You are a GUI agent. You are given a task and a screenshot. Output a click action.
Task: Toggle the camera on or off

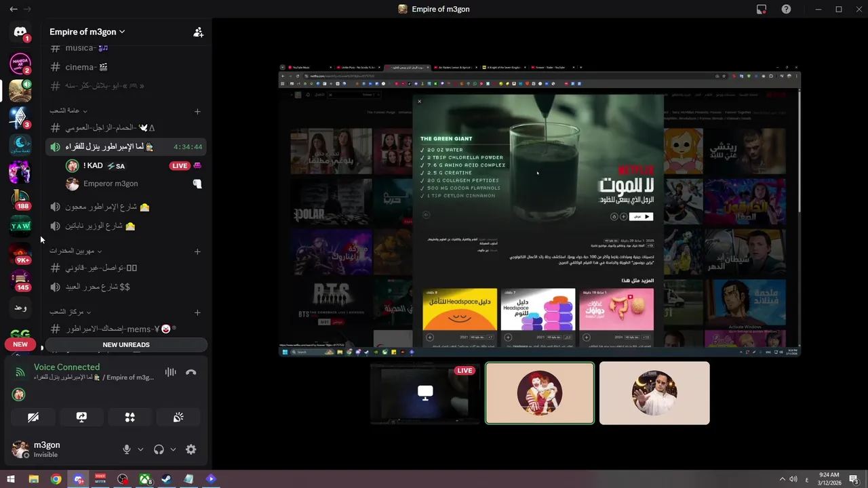click(33, 418)
